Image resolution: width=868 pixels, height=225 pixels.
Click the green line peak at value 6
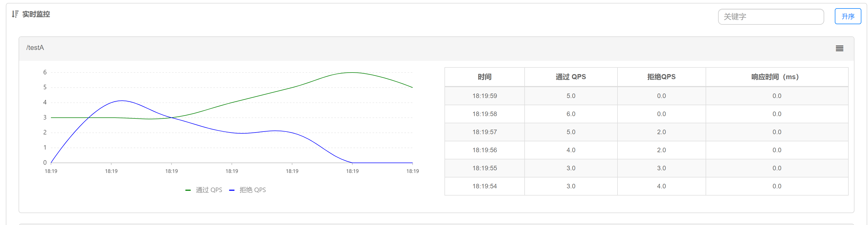click(352, 73)
